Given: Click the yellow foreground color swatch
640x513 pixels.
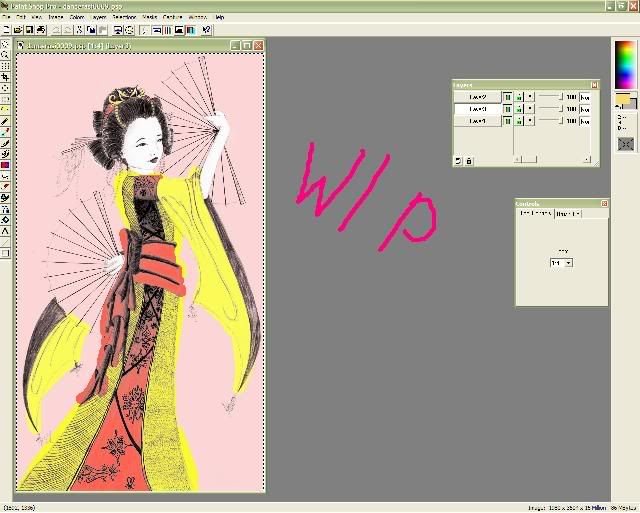Looking at the screenshot, I should [623, 99].
